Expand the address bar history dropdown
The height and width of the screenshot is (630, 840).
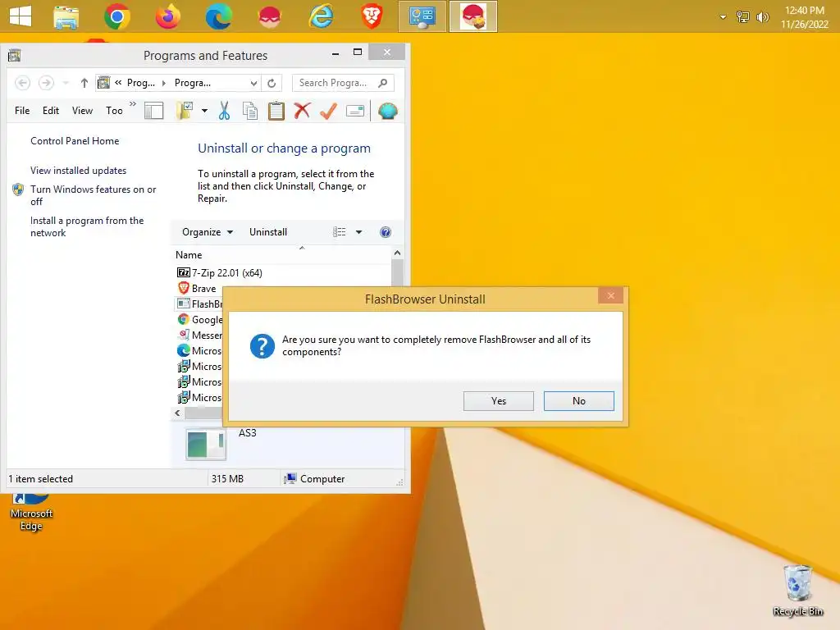click(x=254, y=83)
